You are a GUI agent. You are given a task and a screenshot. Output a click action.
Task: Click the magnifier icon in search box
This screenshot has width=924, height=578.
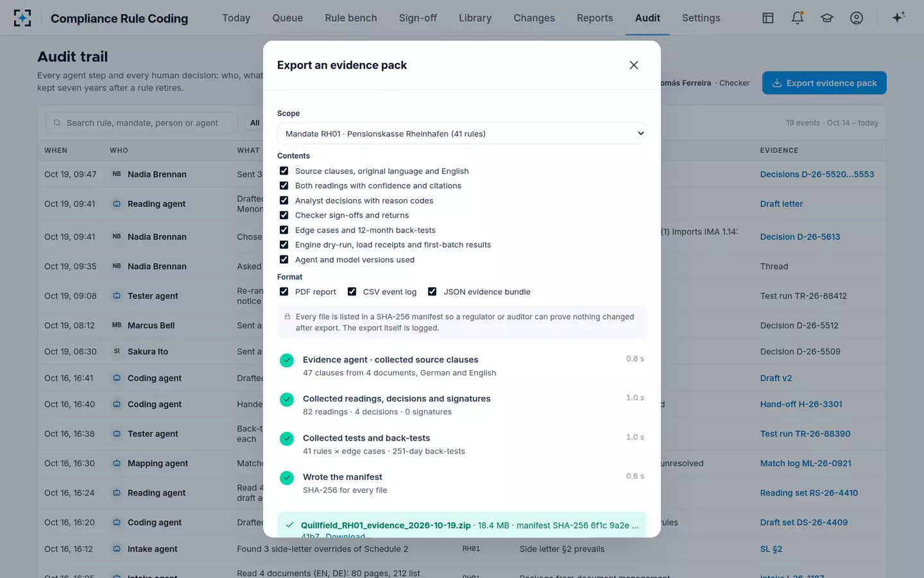57,123
